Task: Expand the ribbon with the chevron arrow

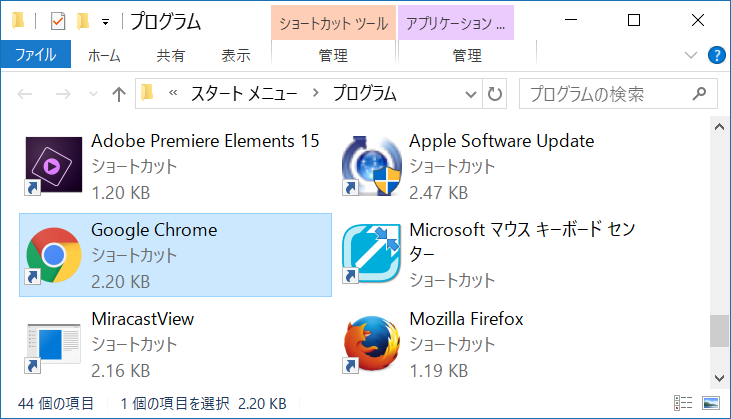Action: tap(690, 55)
